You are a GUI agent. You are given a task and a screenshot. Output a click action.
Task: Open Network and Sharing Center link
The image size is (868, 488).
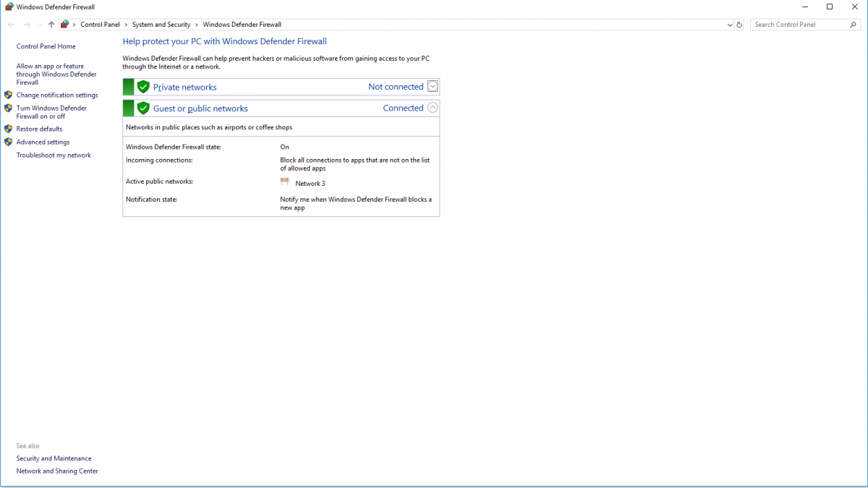(57, 471)
